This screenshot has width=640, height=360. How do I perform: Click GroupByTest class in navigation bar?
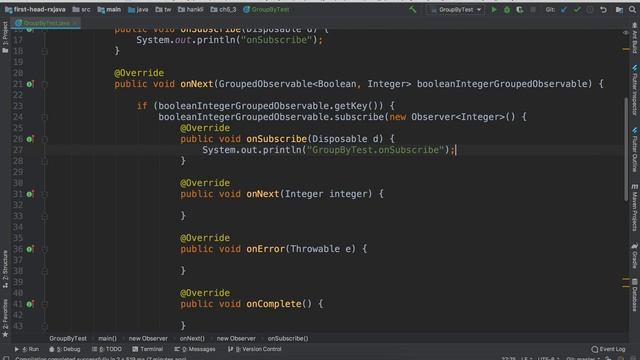266,9
